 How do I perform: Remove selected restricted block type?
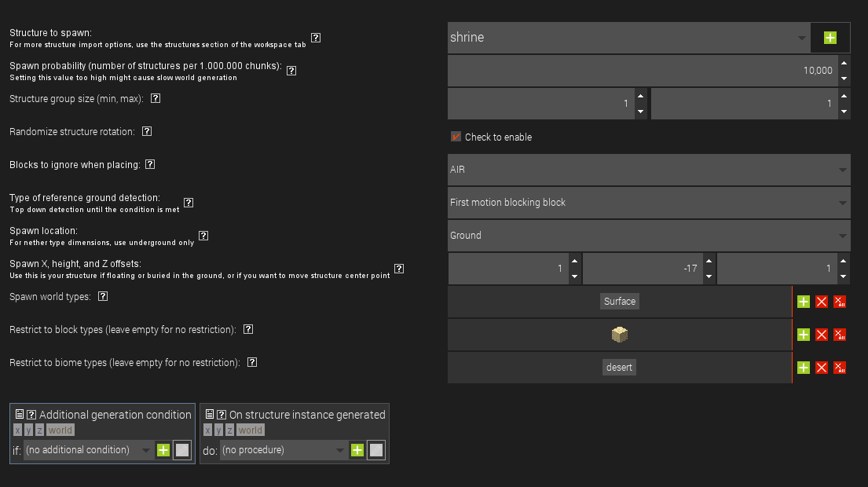tap(822, 335)
